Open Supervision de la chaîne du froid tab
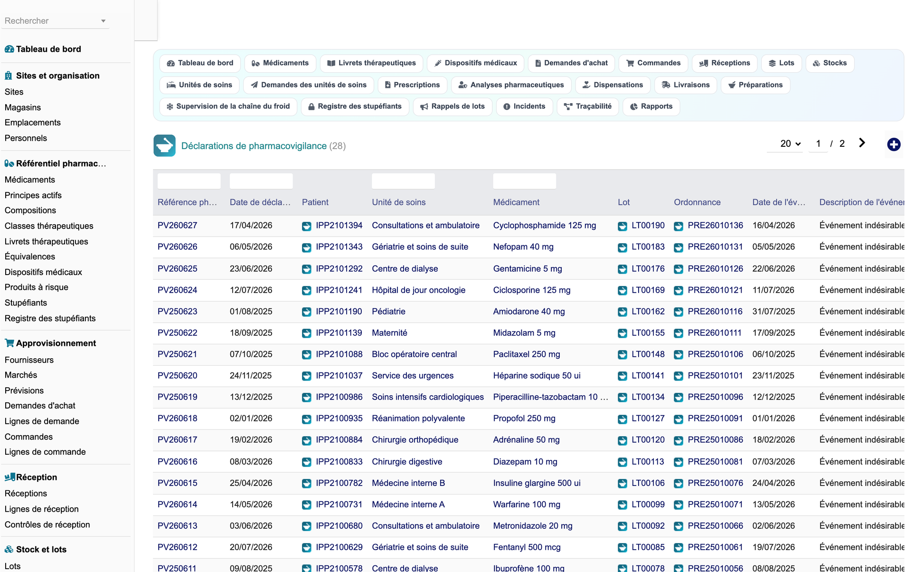The image size is (924, 572). 228,106
